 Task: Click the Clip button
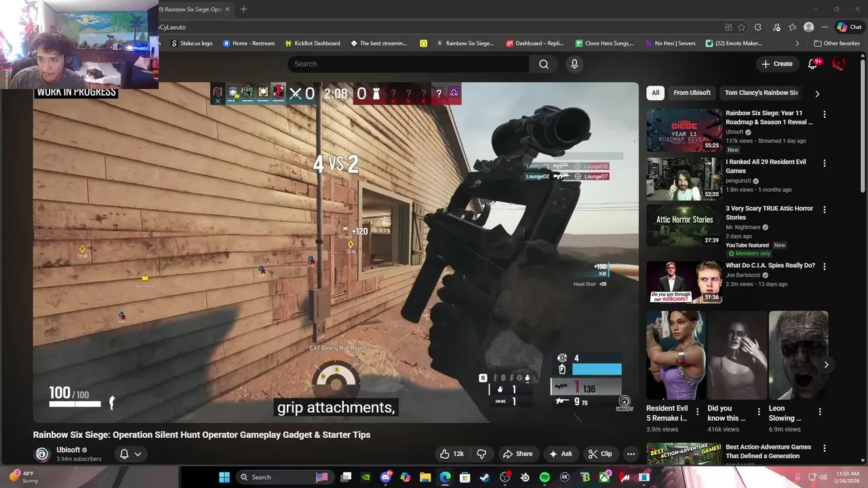(x=600, y=454)
